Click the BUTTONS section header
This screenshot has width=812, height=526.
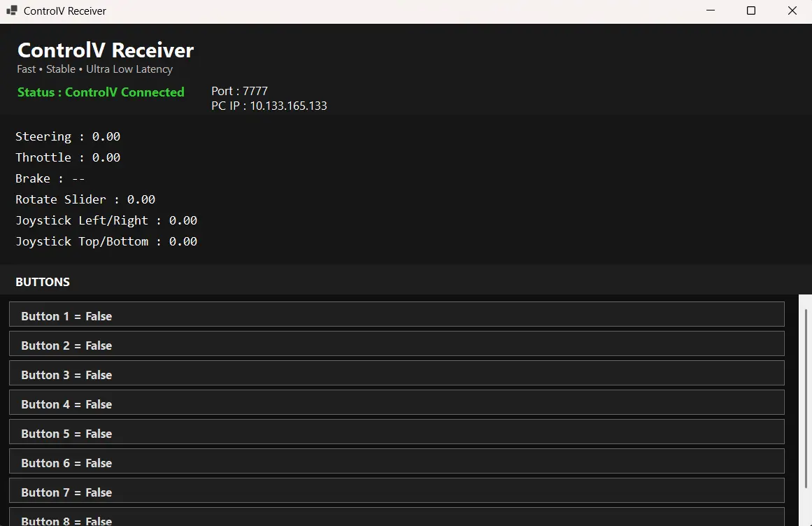[x=43, y=282]
